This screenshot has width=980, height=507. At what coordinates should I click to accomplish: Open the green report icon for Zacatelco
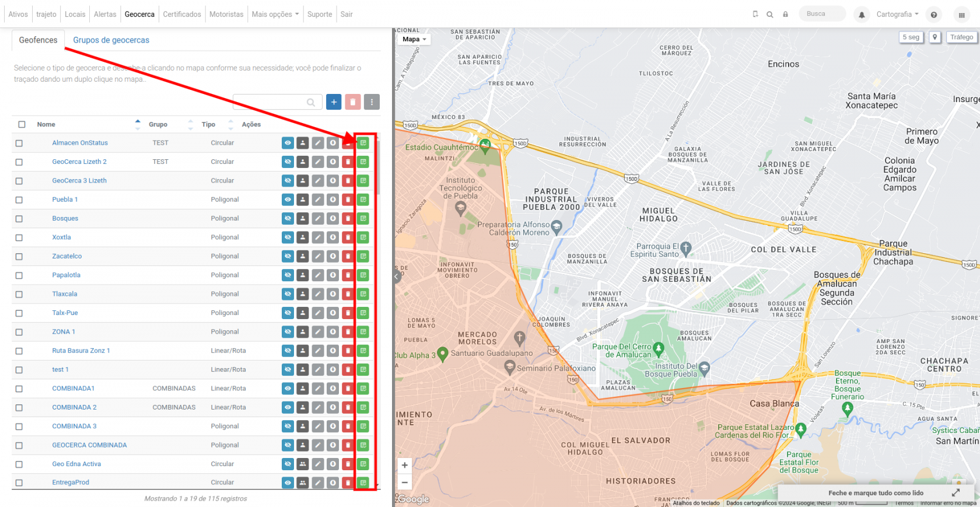(363, 256)
